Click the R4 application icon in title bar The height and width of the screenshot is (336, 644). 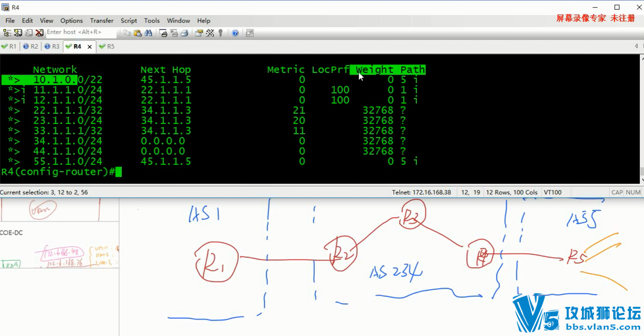tap(5, 7)
